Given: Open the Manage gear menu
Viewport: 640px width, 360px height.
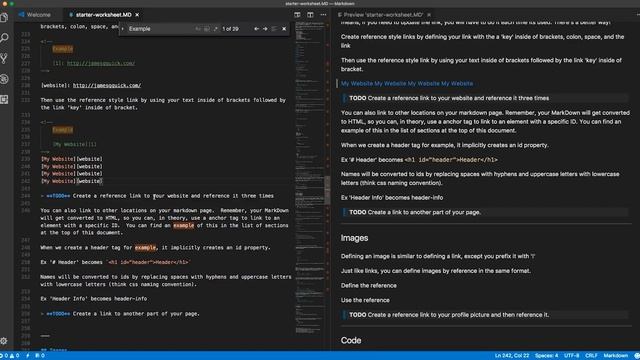Looking at the screenshot, I should [x=4, y=341].
